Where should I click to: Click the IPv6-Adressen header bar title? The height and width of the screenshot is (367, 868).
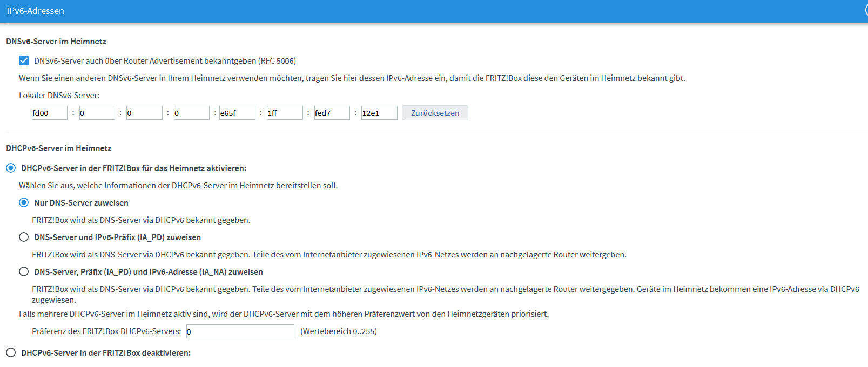[36, 11]
